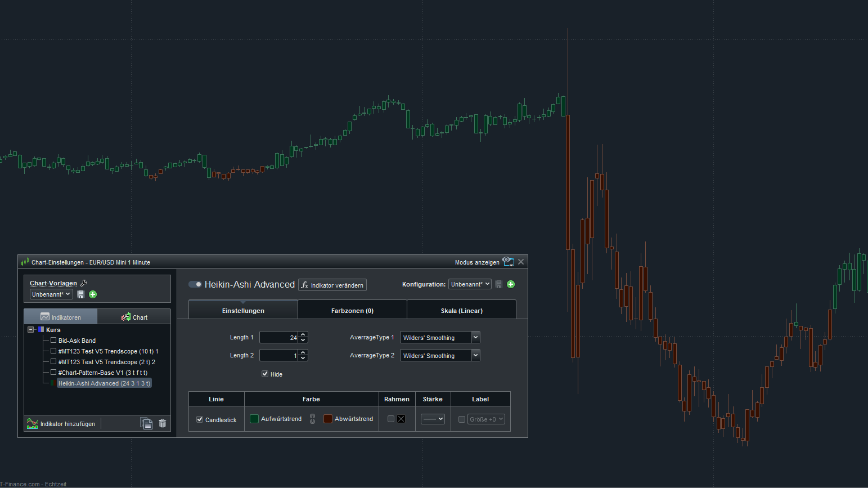Uncheck the Hide checkbox

[x=265, y=374]
